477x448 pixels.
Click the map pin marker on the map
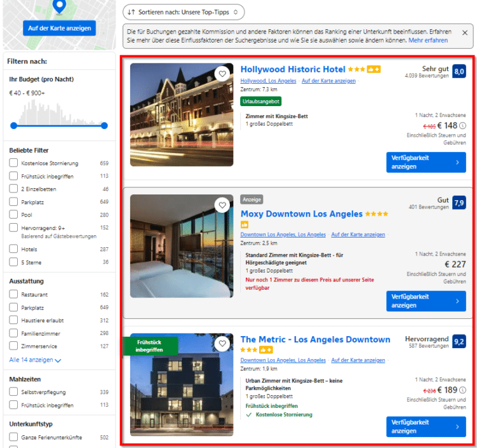[59, 6]
